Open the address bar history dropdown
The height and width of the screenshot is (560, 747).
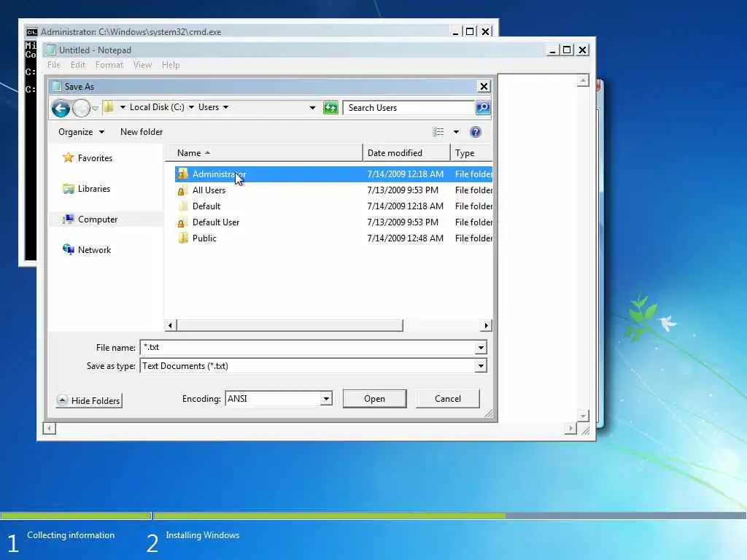pyautogui.click(x=312, y=108)
